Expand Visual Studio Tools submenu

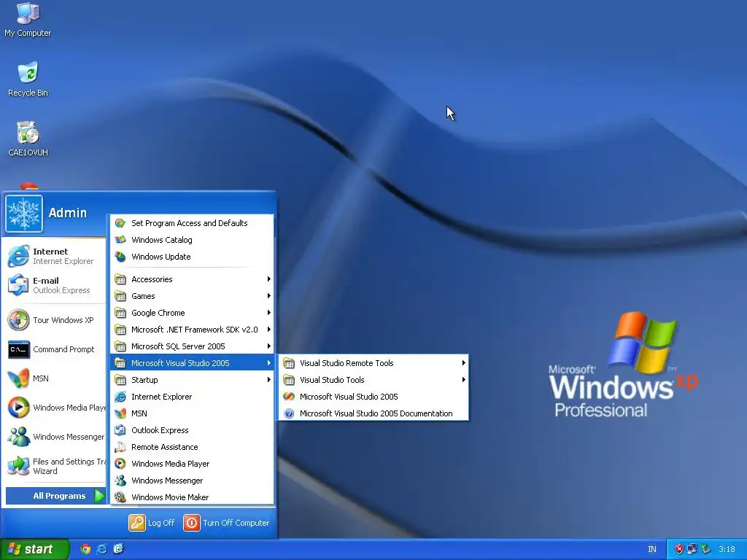pos(374,379)
